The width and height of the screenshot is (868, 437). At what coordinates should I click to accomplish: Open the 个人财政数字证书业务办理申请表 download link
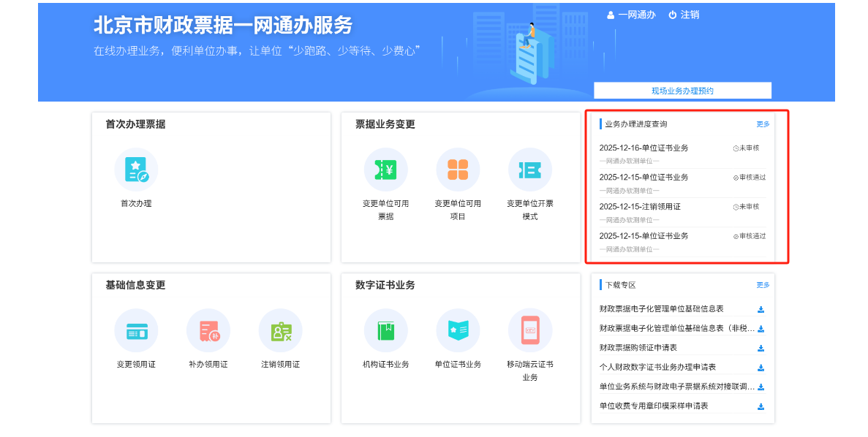click(657, 367)
